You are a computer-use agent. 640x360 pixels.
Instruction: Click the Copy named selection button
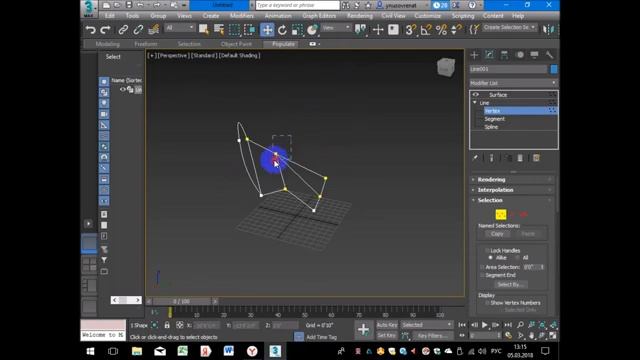[x=497, y=234]
